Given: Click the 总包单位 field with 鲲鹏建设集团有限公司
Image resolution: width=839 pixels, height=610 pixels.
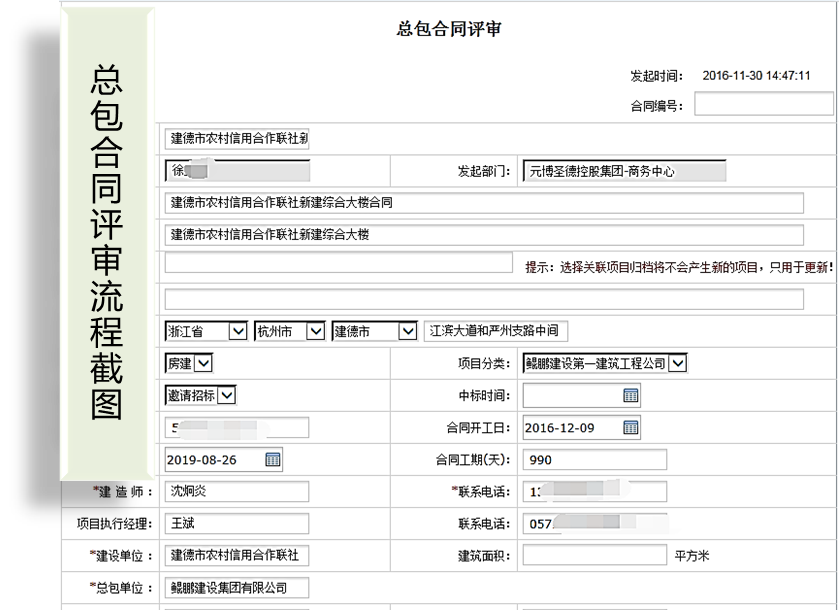Looking at the screenshot, I should point(237,588).
